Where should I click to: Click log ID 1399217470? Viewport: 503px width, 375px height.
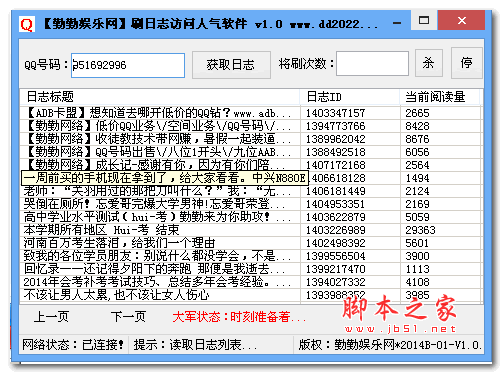[x=336, y=269]
